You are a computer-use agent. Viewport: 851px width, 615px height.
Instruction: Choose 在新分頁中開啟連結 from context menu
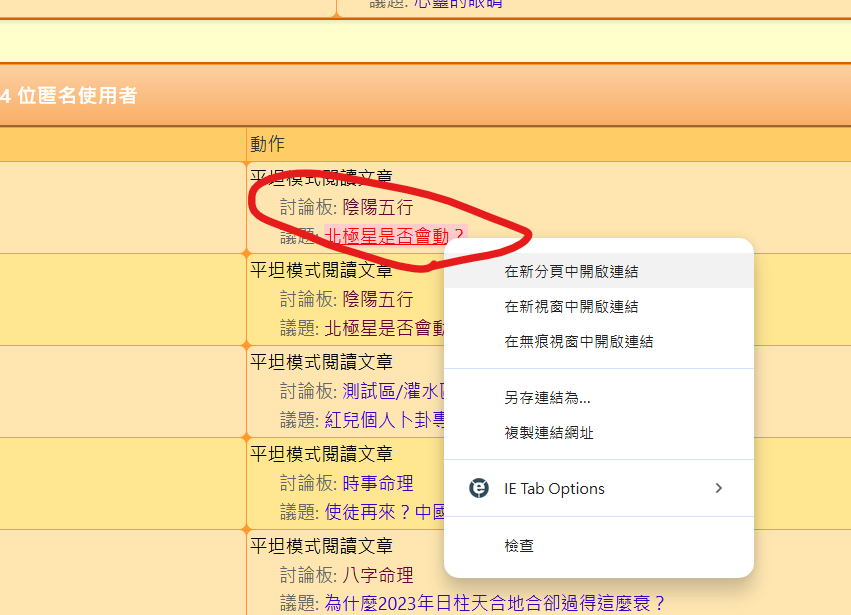(571, 271)
